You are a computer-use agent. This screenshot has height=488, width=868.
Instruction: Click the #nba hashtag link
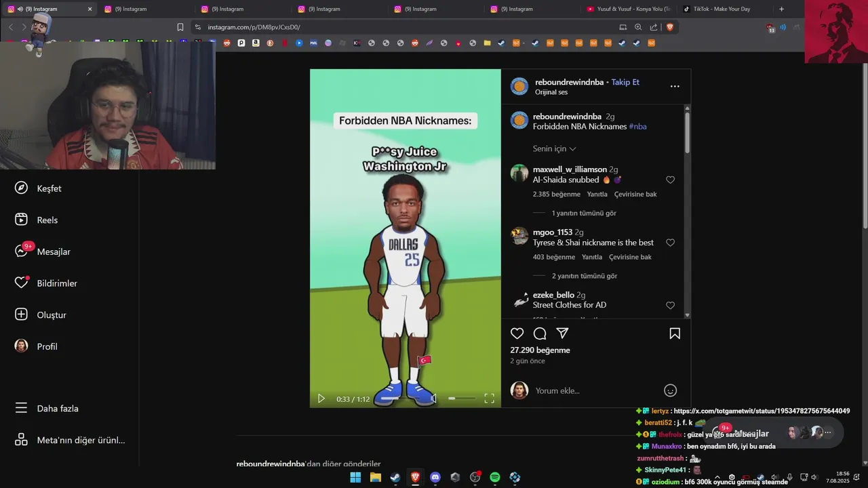(x=637, y=126)
